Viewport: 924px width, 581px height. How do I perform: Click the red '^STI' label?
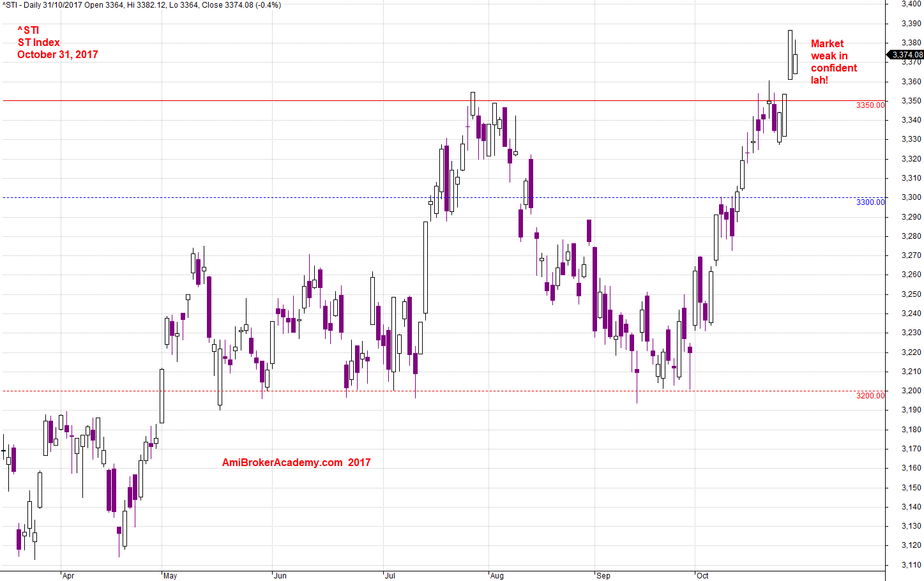click(28, 30)
